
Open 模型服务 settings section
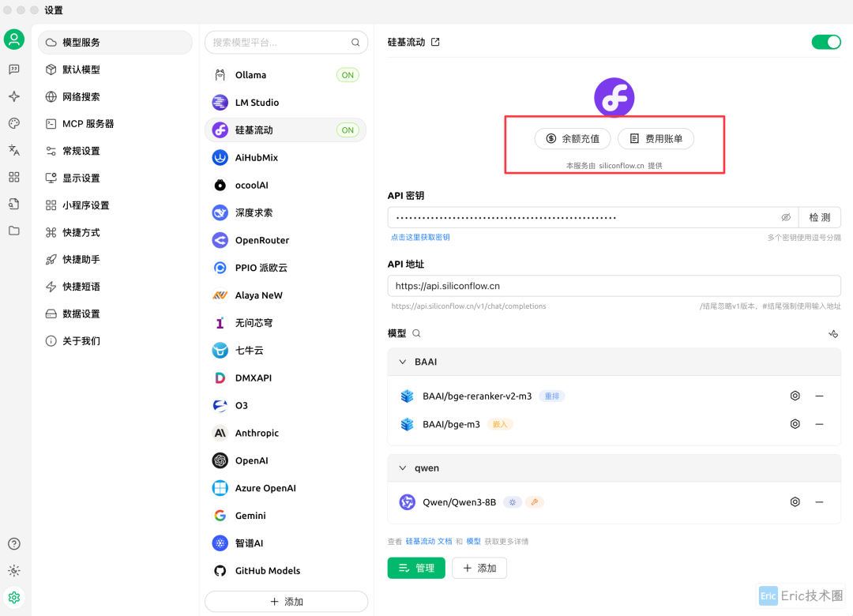(115, 43)
